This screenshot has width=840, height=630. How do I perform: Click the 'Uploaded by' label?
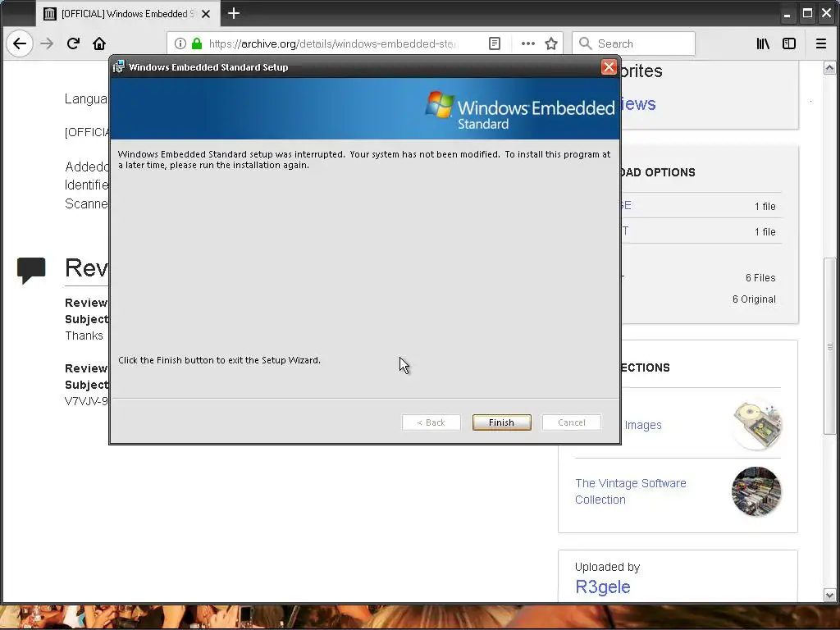tap(608, 567)
